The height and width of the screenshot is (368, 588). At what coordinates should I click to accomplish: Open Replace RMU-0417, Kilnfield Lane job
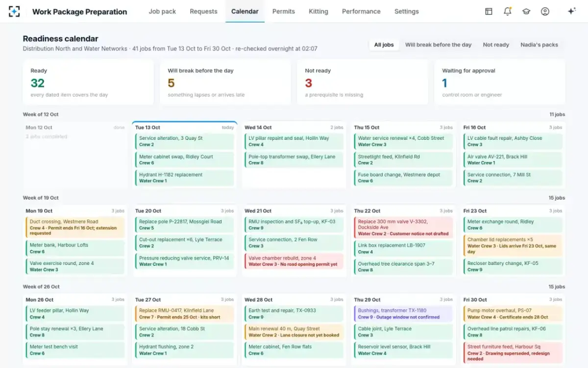pos(185,314)
